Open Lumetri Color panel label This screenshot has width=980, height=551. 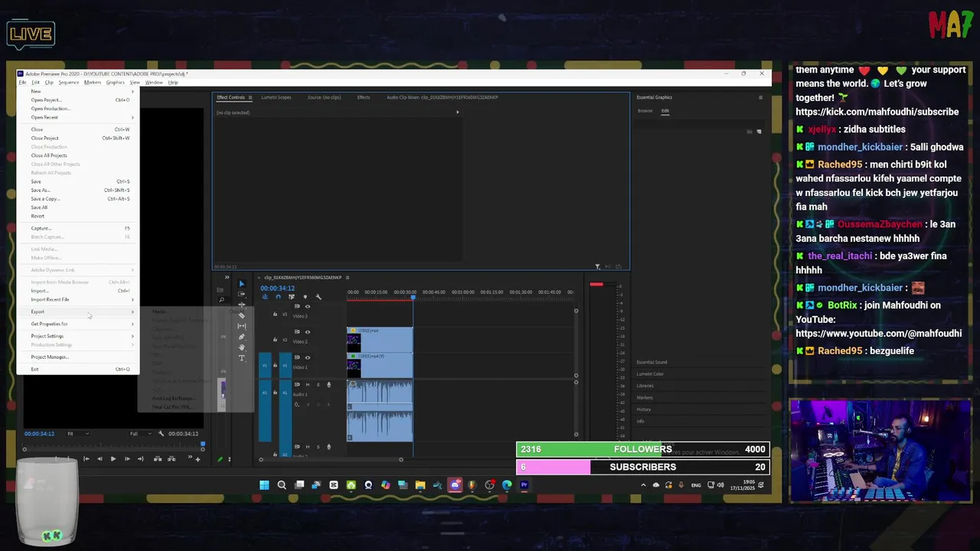click(x=650, y=374)
